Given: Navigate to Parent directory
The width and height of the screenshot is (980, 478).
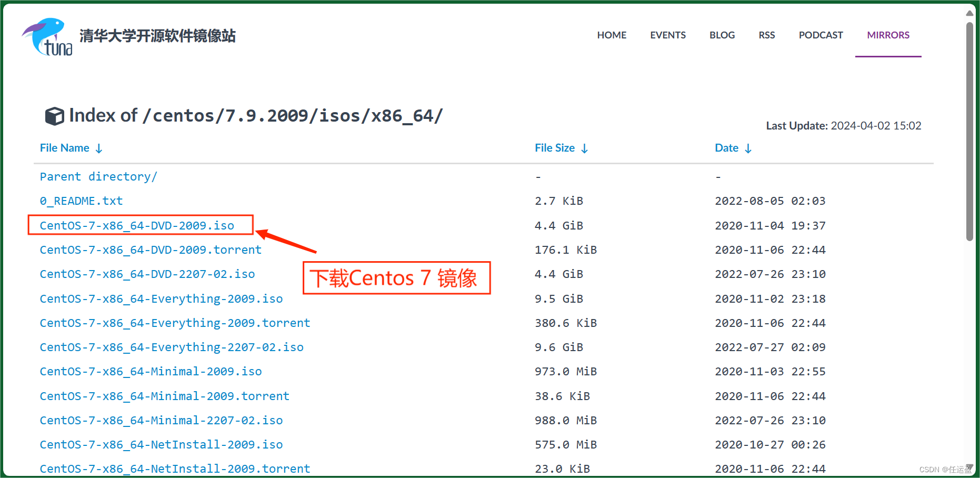Looking at the screenshot, I should [98, 176].
